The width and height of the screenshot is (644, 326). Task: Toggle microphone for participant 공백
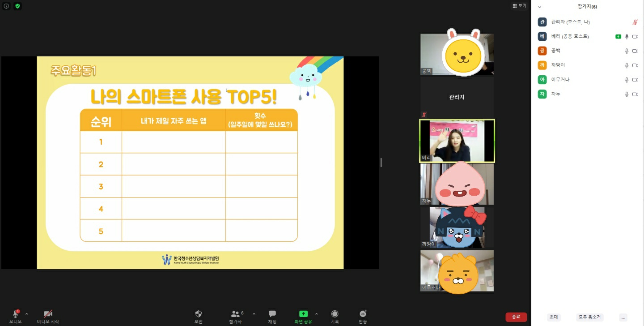click(x=627, y=51)
